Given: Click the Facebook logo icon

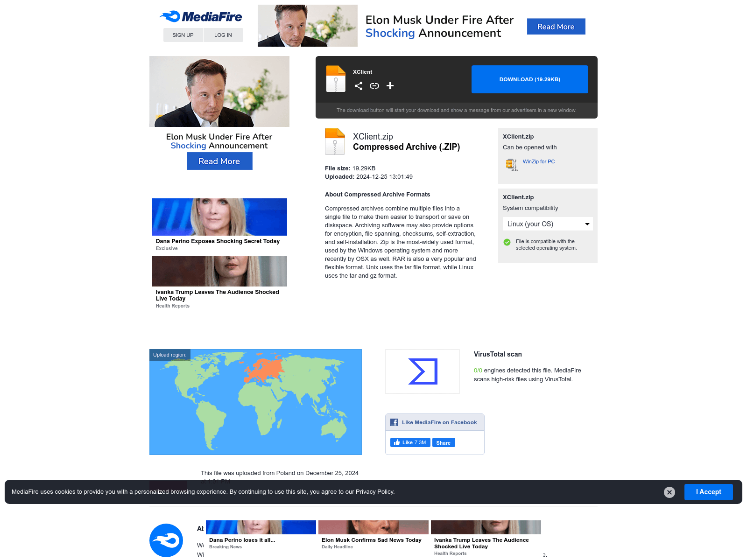Looking at the screenshot, I should (394, 422).
